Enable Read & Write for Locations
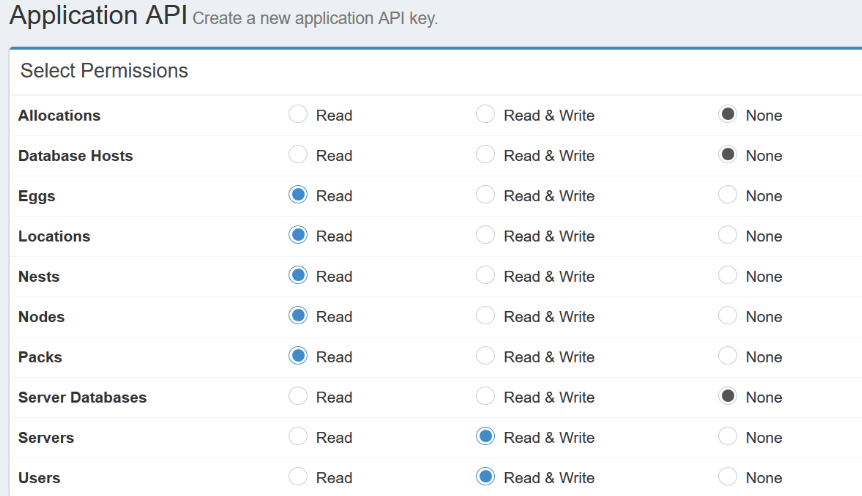The height and width of the screenshot is (496, 862). pyautogui.click(x=486, y=235)
